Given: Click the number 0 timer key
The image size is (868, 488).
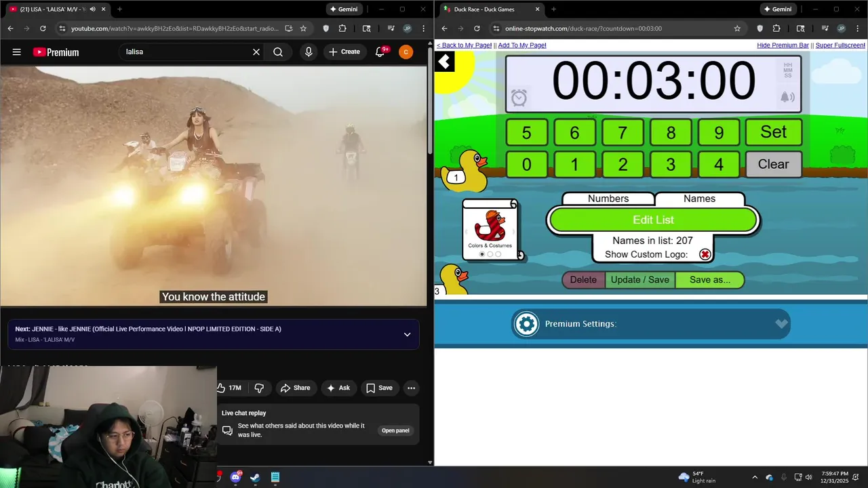Looking at the screenshot, I should tap(526, 164).
